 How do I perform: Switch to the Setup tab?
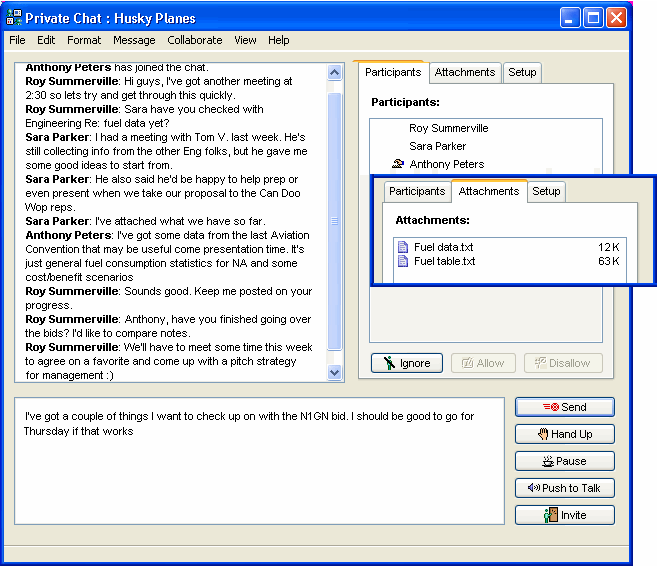pos(522,72)
